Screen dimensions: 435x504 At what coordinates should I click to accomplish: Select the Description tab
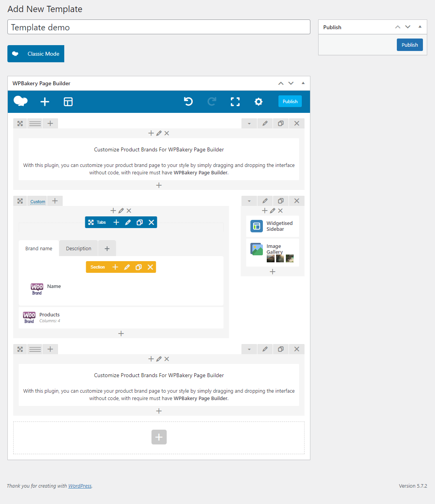(79, 248)
